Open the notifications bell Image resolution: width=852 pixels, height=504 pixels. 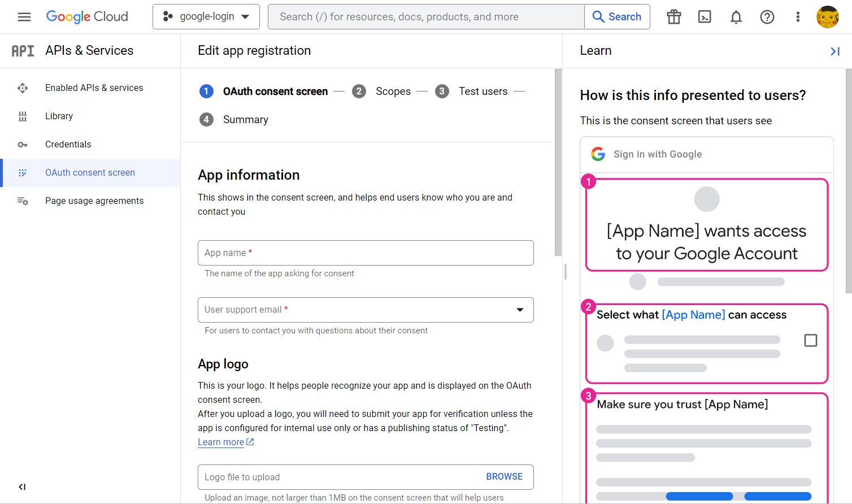click(736, 17)
